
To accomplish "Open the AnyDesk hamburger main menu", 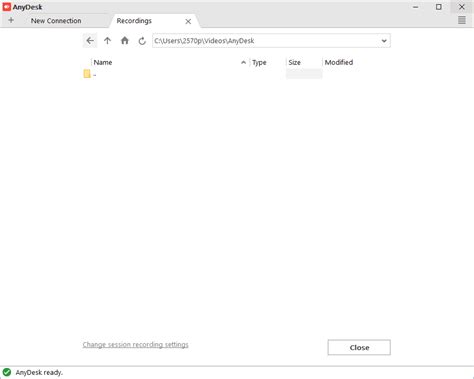I will tap(462, 20).
